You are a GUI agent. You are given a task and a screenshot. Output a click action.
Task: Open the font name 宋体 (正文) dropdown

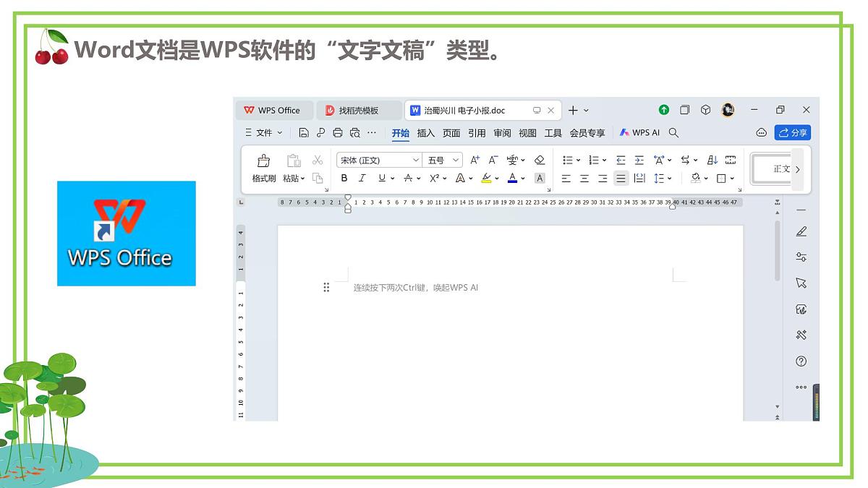(x=379, y=160)
